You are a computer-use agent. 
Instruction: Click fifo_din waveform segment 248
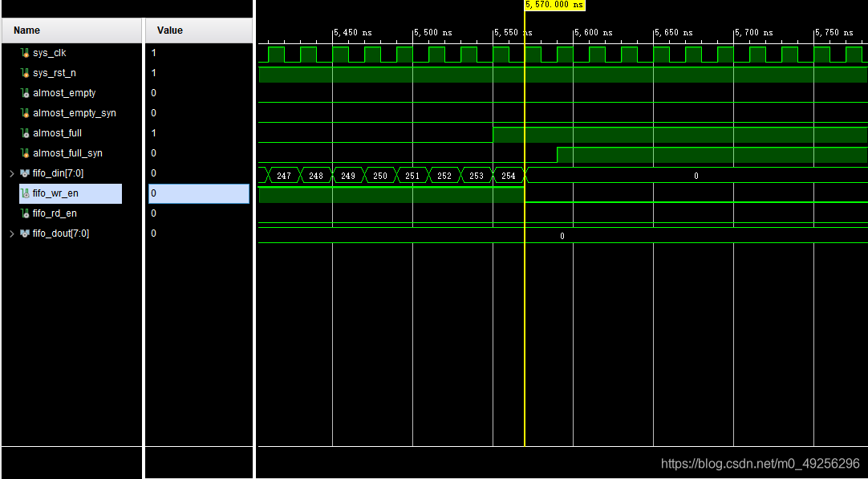[316, 176]
